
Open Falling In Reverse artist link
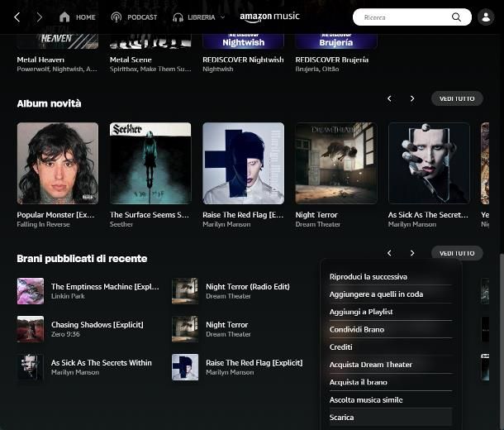click(x=44, y=224)
